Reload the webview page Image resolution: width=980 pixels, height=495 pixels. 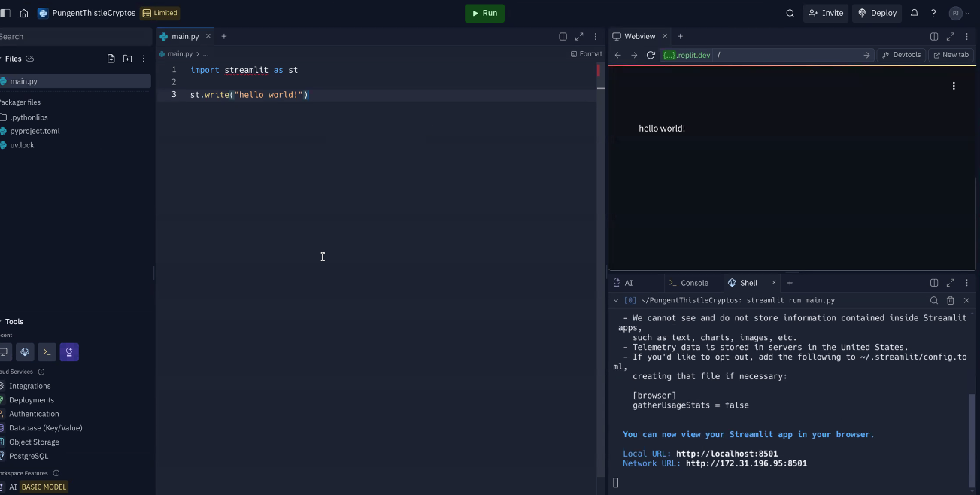click(x=651, y=55)
